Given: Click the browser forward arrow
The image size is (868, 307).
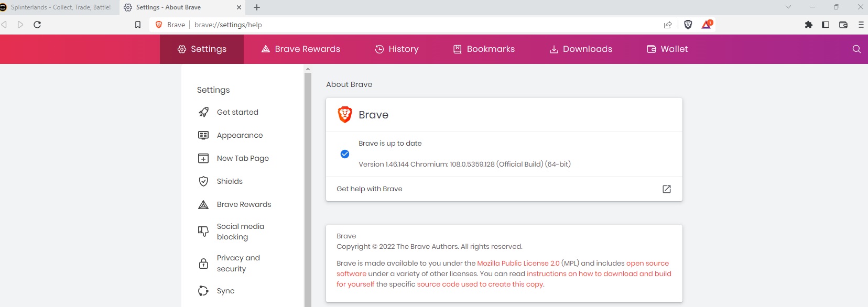Looking at the screenshot, I should tap(20, 25).
